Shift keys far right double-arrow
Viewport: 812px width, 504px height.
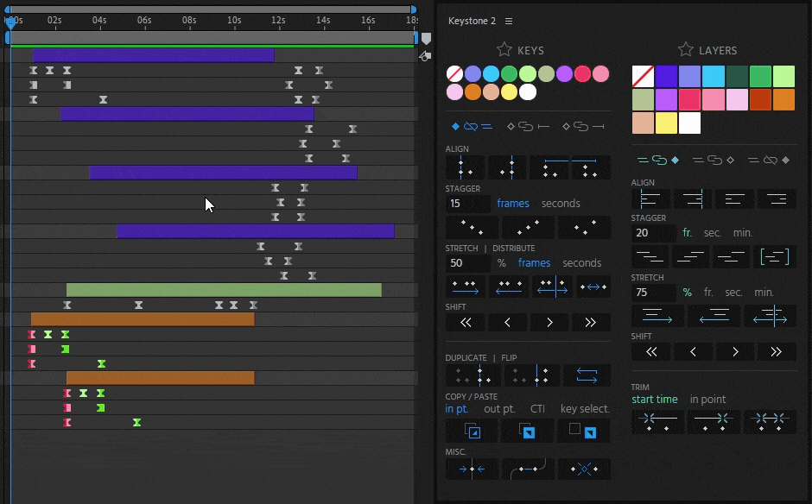pos(591,323)
